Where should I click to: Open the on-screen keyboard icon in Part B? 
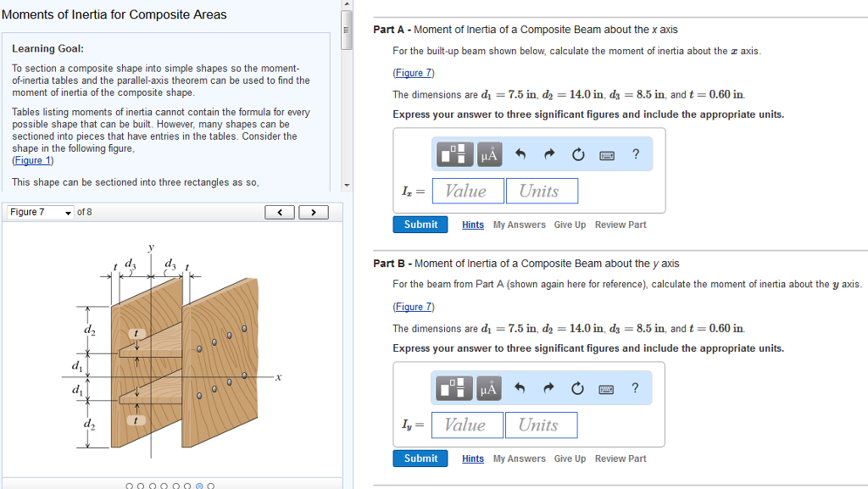pyautogui.click(x=607, y=388)
